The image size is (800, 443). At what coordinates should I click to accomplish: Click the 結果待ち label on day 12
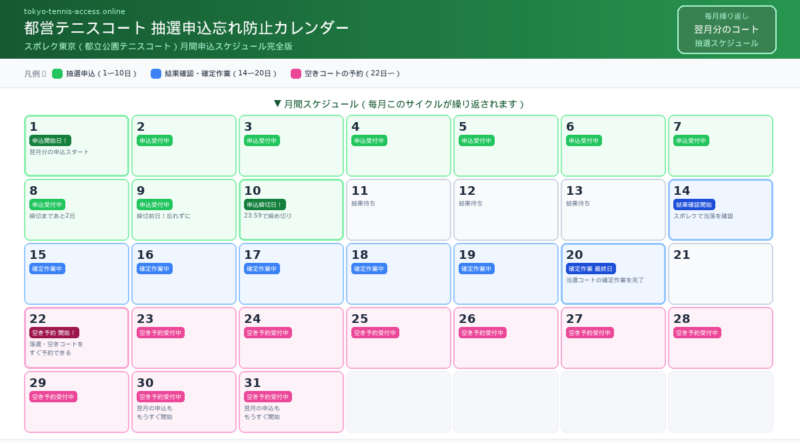click(470, 203)
